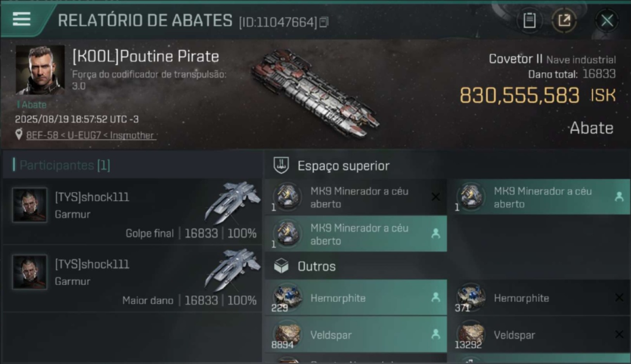This screenshot has width=631, height=364.
Task: Select the Outros cube icon
Action: (x=281, y=266)
